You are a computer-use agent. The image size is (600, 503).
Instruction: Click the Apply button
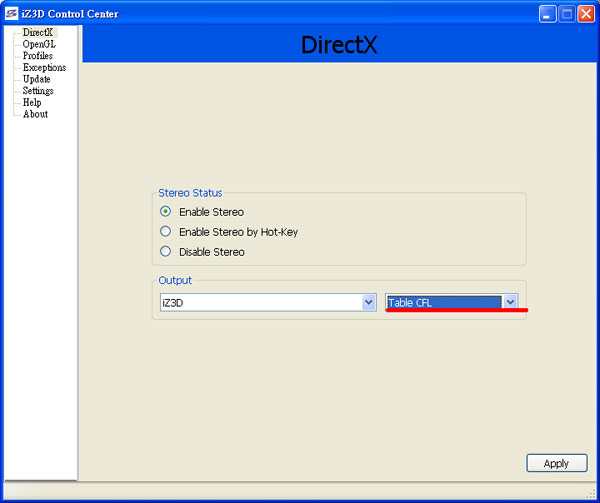(x=556, y=463)
